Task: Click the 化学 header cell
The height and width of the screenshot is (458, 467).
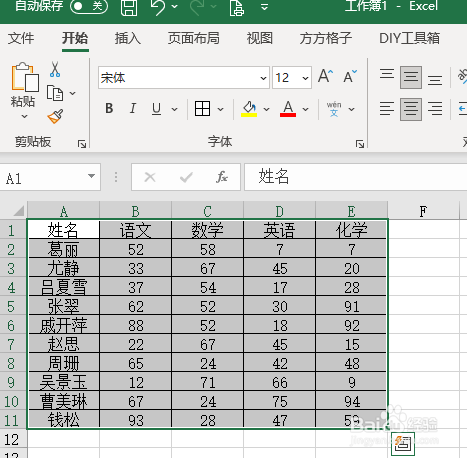Action: (351, 230)
